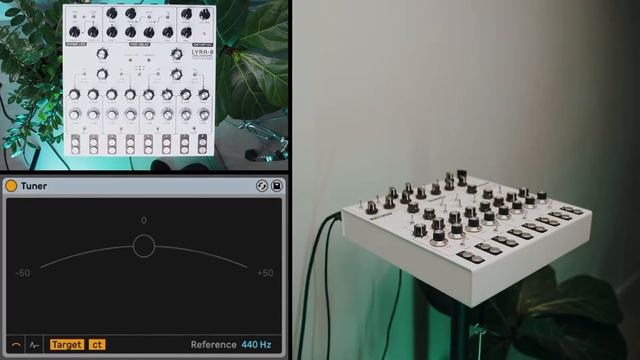The width and height of the screenshot is (640, 360).
Task: Click the Tuner device title
Action: pyautogui.click(x=34, y=186)
